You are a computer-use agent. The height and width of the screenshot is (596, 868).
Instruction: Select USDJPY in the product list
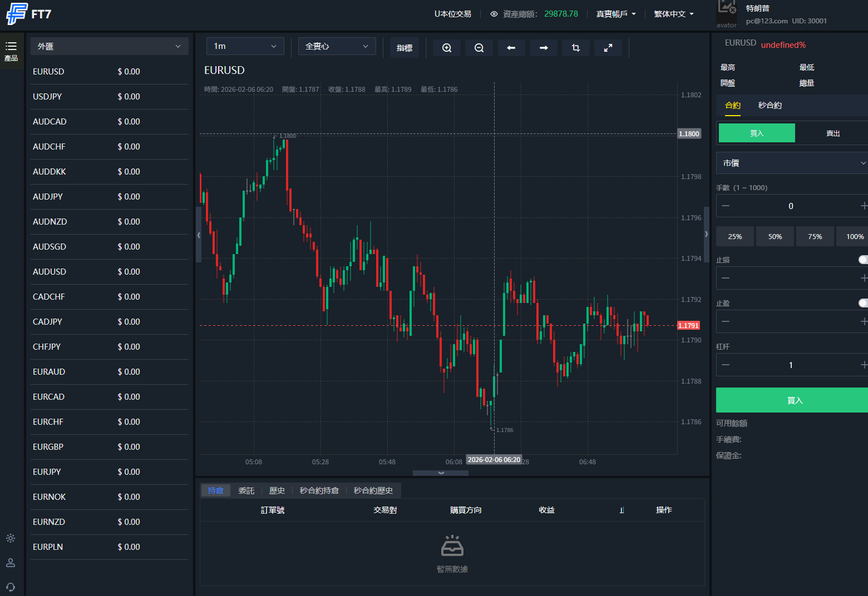coord(48,97)
